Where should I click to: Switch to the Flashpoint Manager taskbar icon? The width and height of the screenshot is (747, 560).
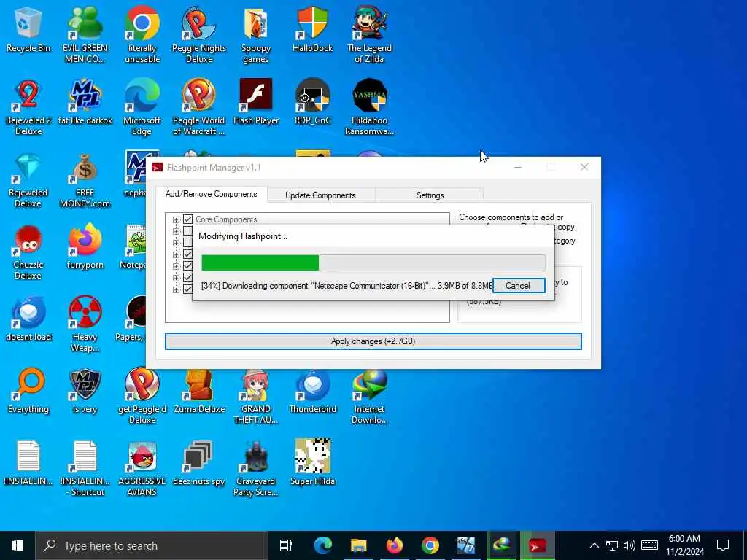pyautogui.click(x=538, y=545)
